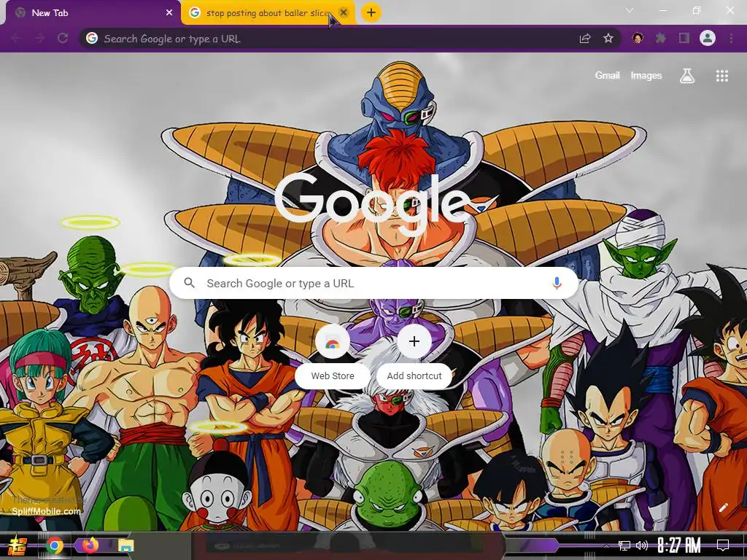Open the Start menu on the taskbar
Image resolution: width=747 pixels, height=560 pixels.
tap(17, 545)
